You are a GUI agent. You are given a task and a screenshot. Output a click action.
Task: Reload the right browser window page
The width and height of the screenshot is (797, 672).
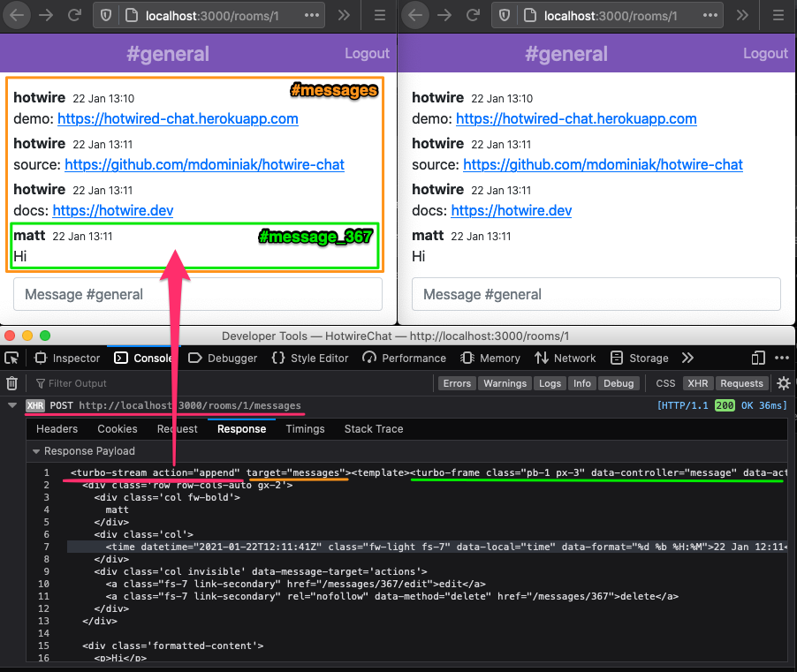pyautogui.click(x=474, y=15)
